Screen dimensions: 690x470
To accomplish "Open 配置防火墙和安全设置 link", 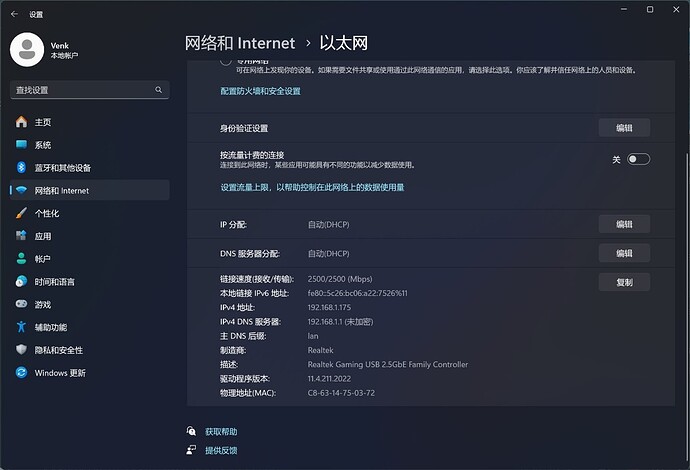I will coord(261,91).
